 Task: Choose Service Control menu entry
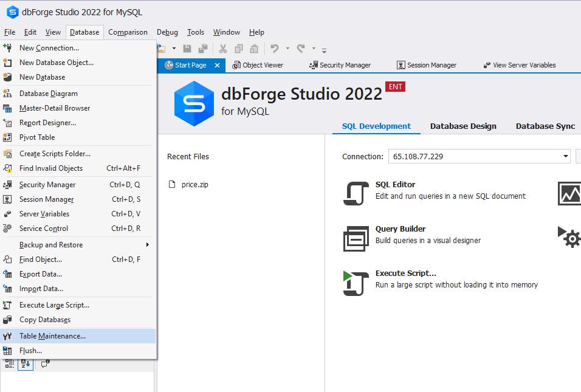click(x=78, y=229)
